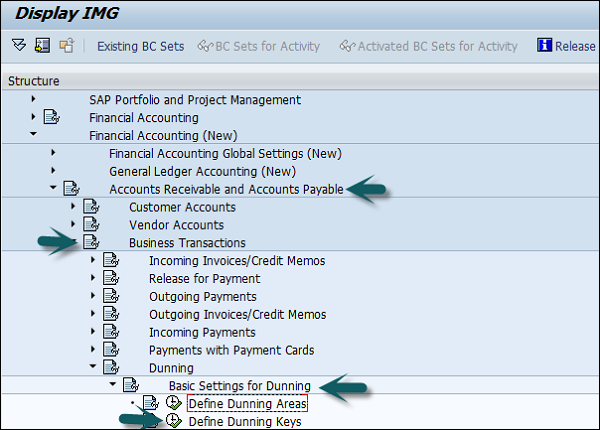Expand SAP Portfolio and Project Management node
Screen dimensions: 600x430
(x=33, y=99)
